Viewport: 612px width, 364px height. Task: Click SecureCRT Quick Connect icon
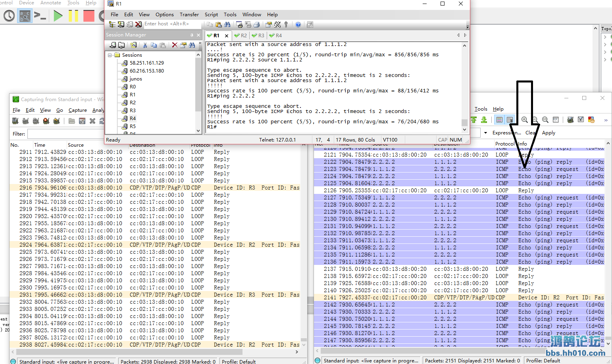(121, 25)
